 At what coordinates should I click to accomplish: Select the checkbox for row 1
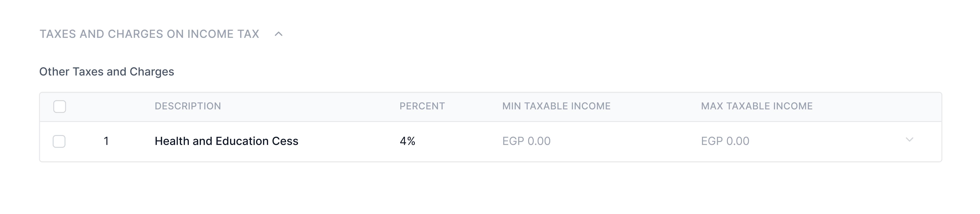click(59, 141)
